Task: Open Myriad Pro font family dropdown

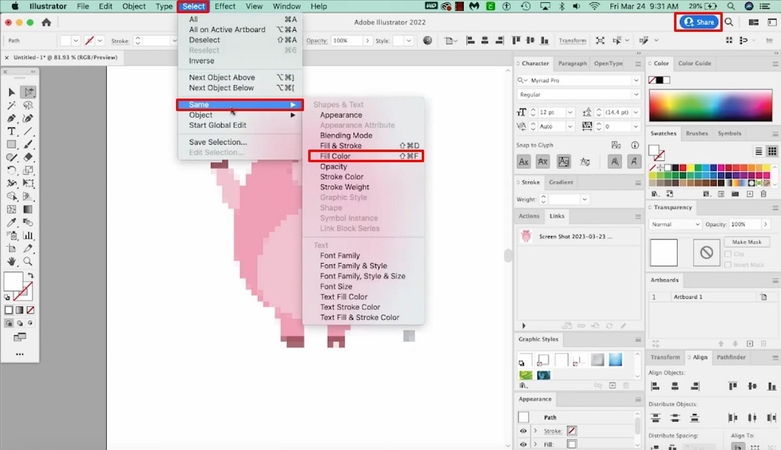Action: [x=636, y=80]
